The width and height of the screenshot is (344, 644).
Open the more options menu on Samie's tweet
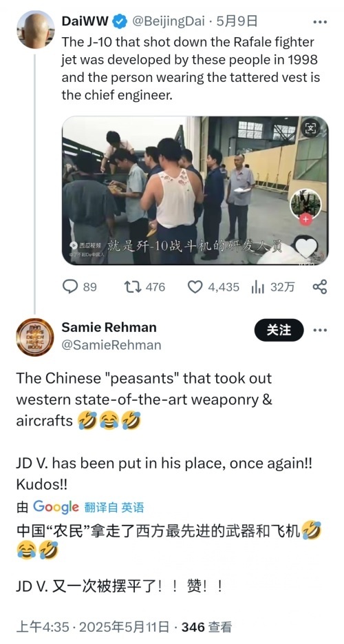pyautogui.click(x=320, y=330)
